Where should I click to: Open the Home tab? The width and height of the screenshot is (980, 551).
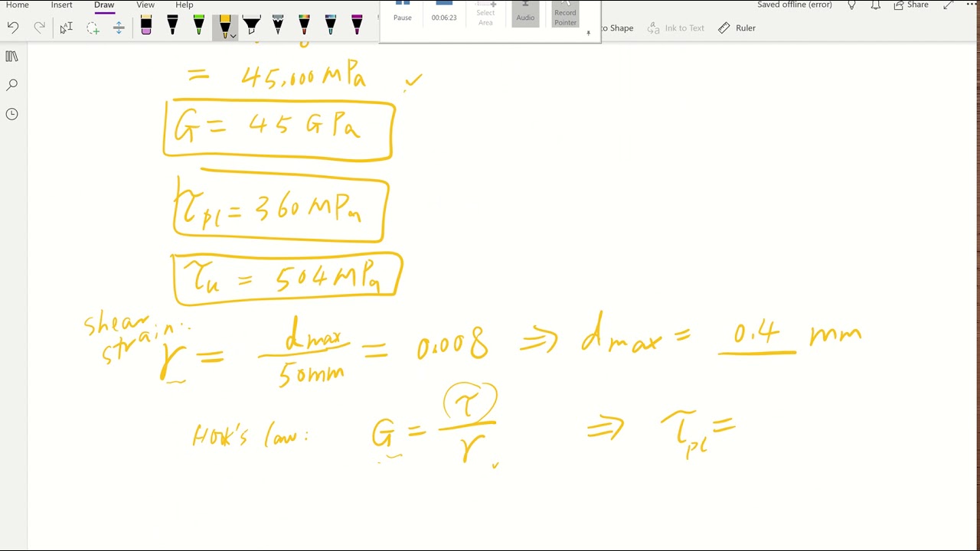[18, 5]
